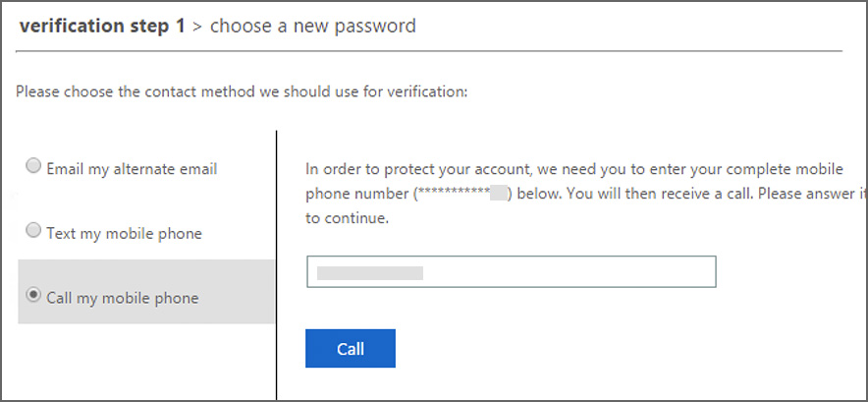Click 'choose a new password' breadcrumb text
The height and width of the screenshot is (402, 868).
312,27
